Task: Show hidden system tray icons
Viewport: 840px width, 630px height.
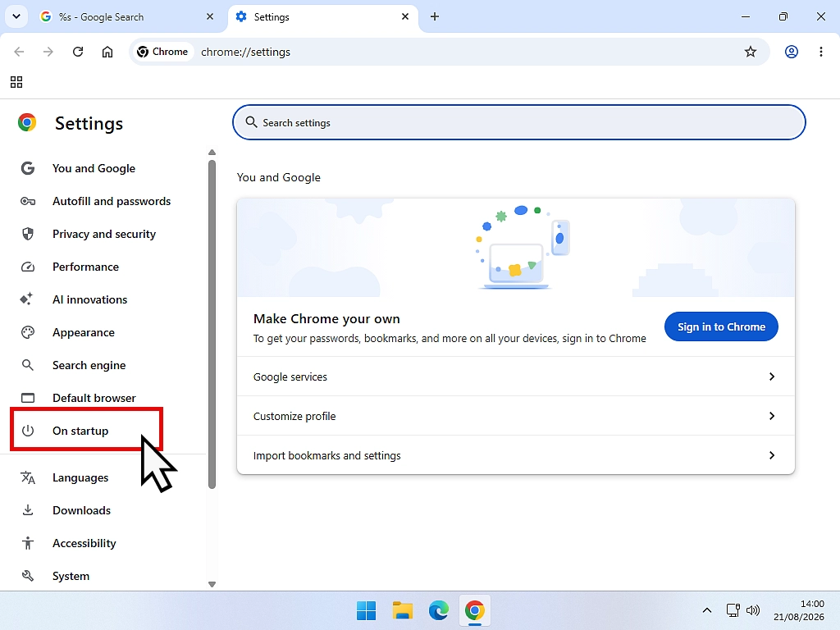Action: [706, 610]
